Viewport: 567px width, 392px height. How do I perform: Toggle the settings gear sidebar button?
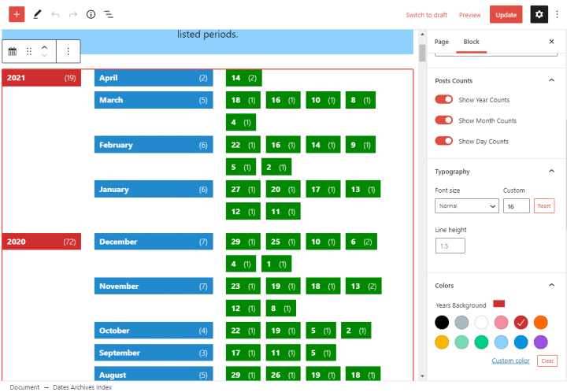539,14
